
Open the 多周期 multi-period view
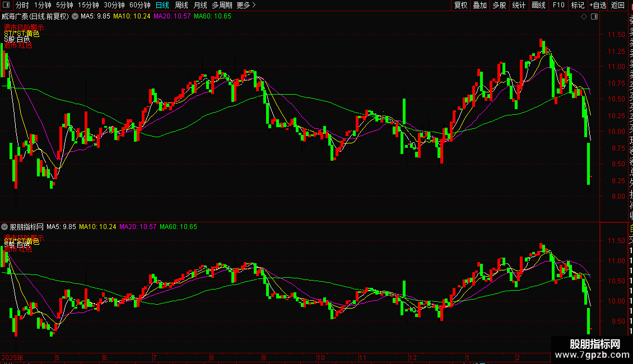(222, 5)
